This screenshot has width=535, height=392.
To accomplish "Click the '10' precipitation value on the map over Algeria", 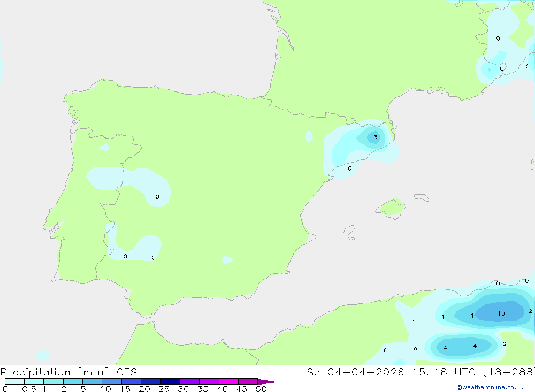I will pos(501,313).
